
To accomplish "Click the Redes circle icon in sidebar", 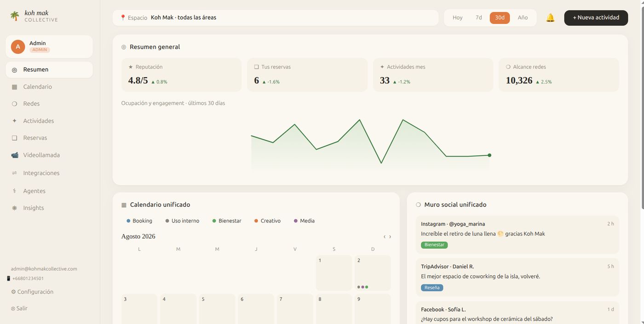I will pos(14,104).
